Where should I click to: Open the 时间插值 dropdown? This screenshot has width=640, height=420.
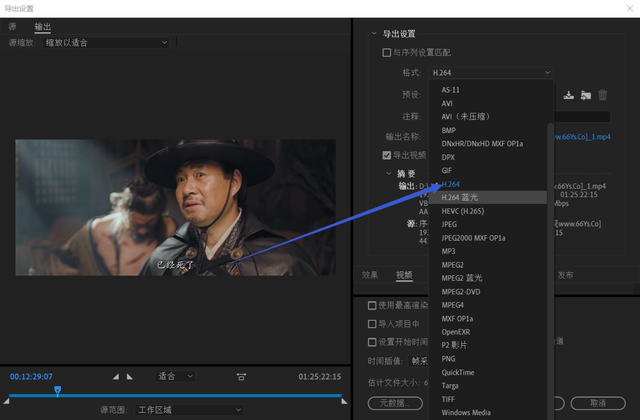pyautogui.click(x=418, y=361)
